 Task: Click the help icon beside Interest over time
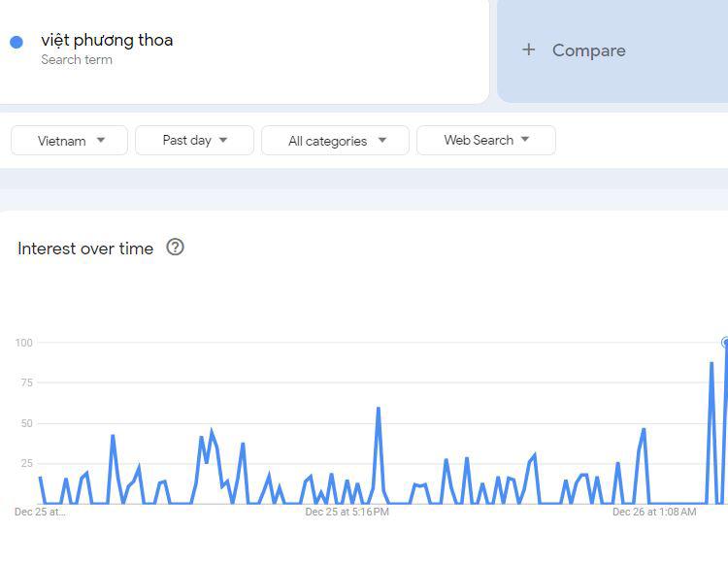click(x=175, y=248)
